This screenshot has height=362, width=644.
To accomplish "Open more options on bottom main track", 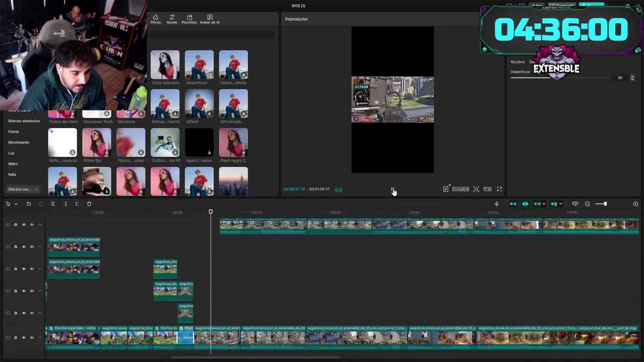I will [40, 337].
